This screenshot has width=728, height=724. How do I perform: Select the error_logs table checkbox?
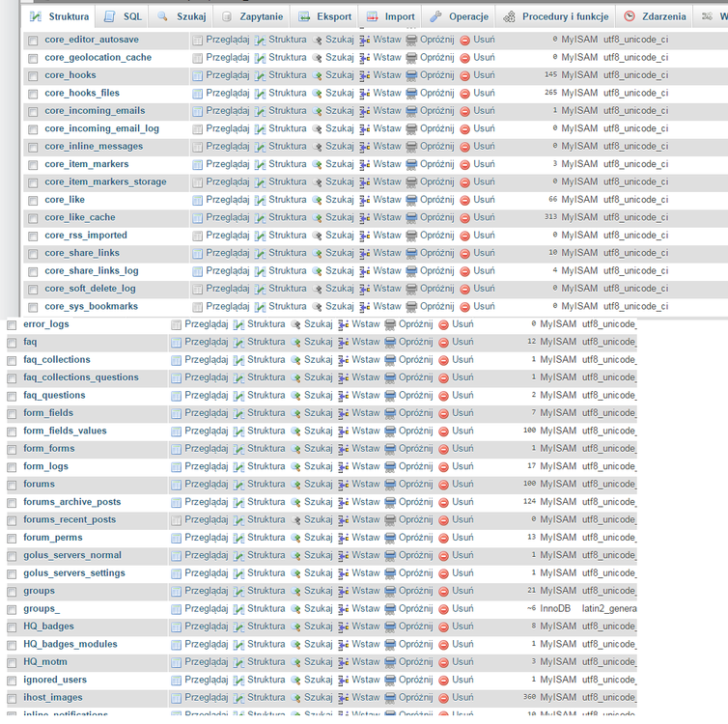[x=12, y=325]
